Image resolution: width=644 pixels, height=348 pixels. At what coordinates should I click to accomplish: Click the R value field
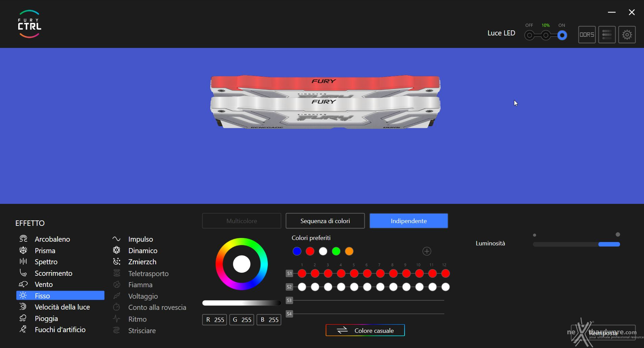click(x=214, y=320)
